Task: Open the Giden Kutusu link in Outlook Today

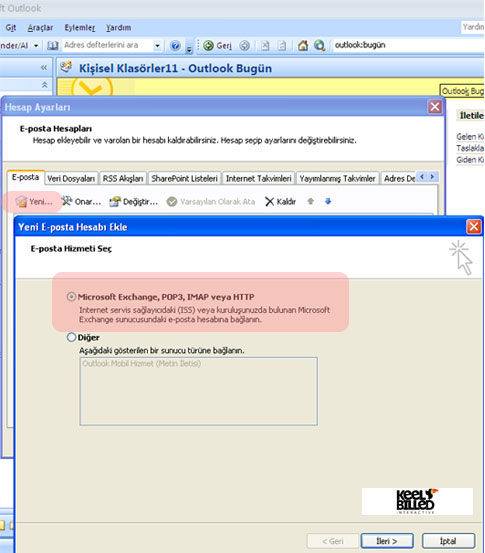Action: [470, 160]
